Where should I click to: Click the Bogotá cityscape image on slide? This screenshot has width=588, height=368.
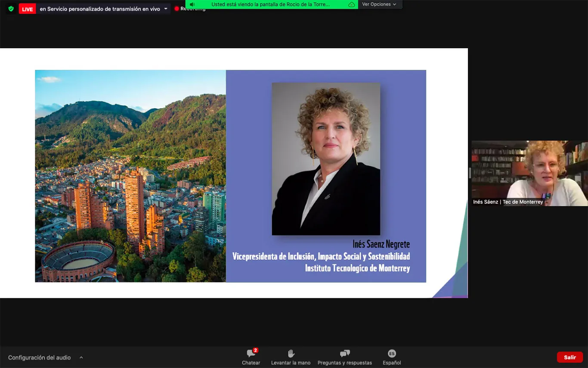(x=130, y=176)
